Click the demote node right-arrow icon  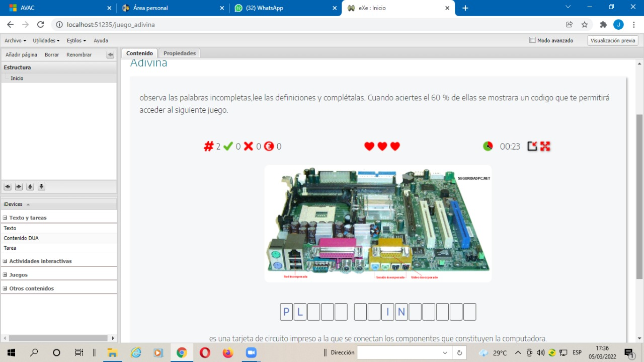click(19, 187)
